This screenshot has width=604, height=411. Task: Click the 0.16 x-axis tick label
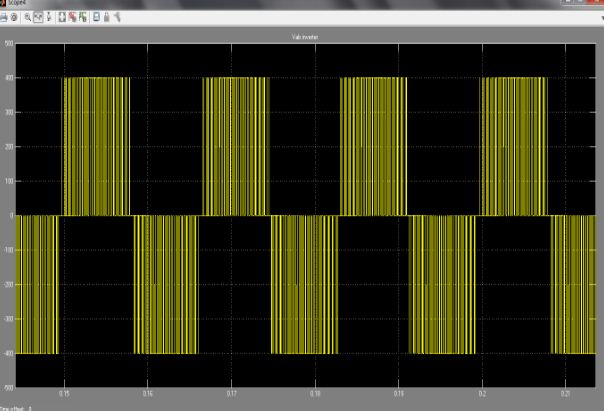pos(148,394)
